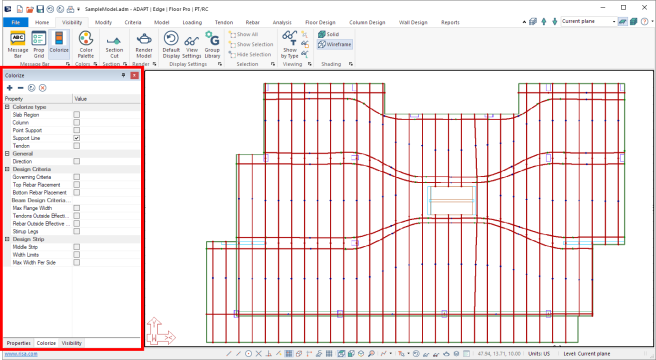Check the Tendon checkbox
Screen dimensions: 656x360
pos(77,146)
